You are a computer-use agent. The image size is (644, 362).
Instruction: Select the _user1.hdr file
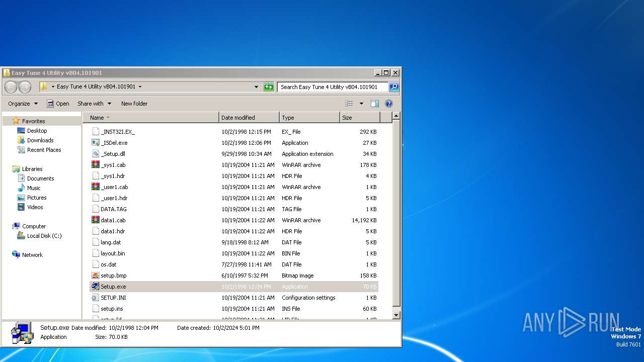click(114, 198)
